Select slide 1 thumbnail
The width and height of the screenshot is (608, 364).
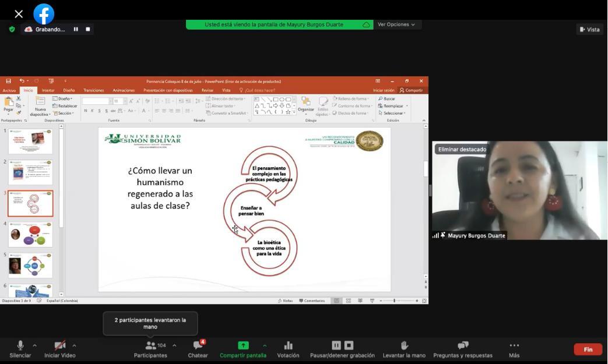pos(30,142)
